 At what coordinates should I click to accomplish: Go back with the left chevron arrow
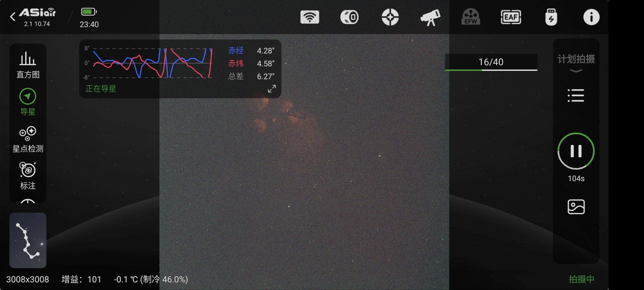click(13, 17)
